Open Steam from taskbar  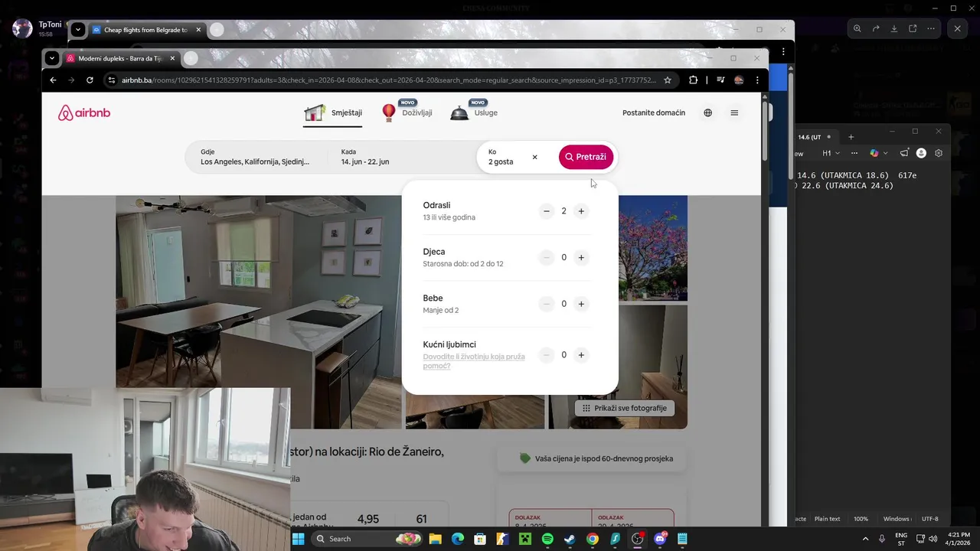570,539
